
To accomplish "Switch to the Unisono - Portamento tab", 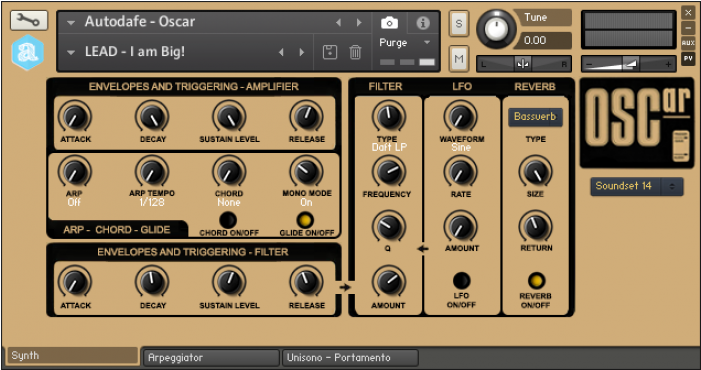I will [x=350, y=357].
